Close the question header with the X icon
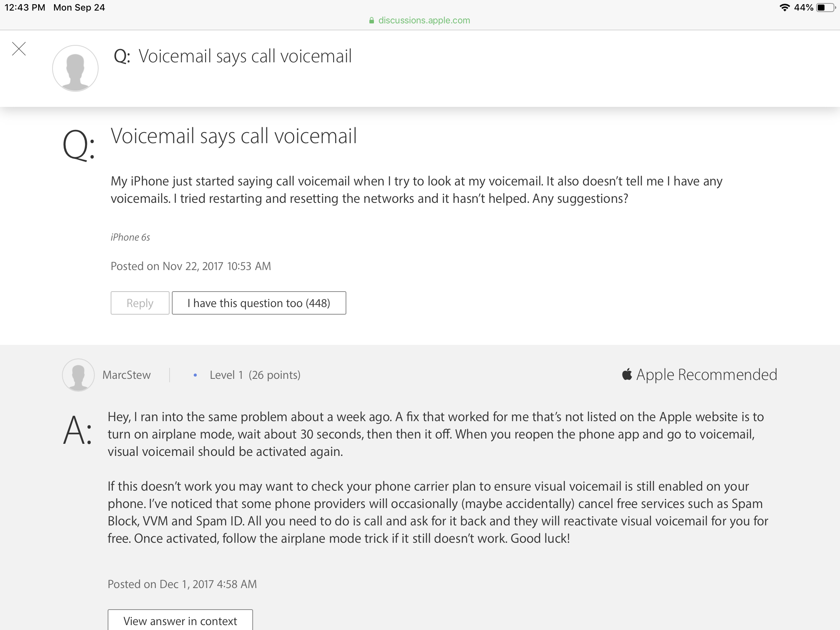Screen dimensions: 840x630 point(19,49)
